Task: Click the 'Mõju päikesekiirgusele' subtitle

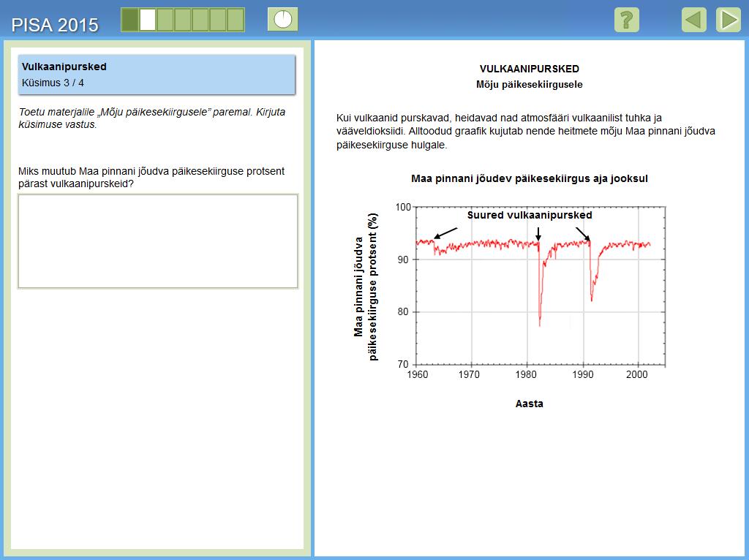Action: tap(530, 85)
